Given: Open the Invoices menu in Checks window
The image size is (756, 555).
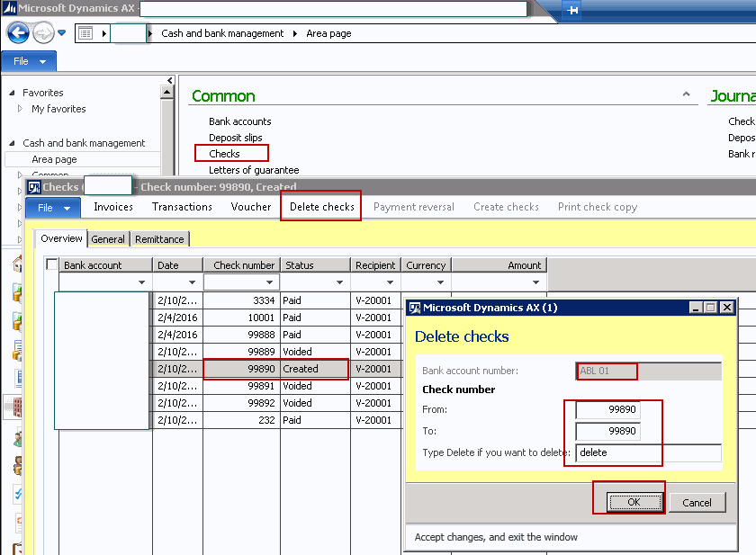Looking at the screenshot, I should click(113, 207).
